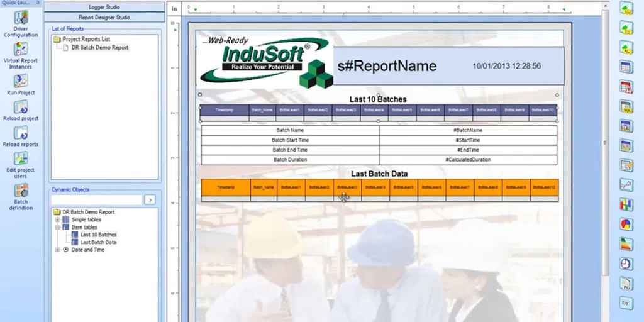Screen dimensions: 644x322
Task: Insert the DT date-time object
Action: point(626,303)
